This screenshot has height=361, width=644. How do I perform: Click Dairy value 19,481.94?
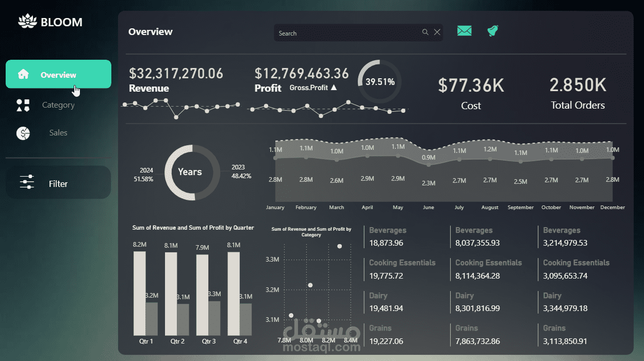(386, 308)
